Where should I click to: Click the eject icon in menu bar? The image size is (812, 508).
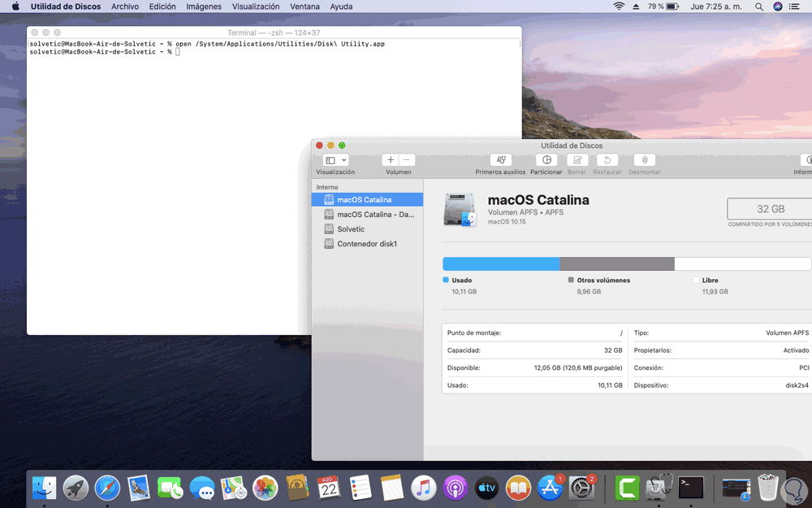(x=636, y=7)
